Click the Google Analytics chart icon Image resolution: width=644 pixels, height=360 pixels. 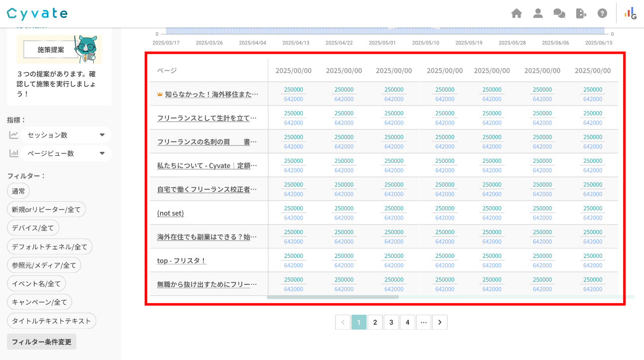[x=631, y=13]
